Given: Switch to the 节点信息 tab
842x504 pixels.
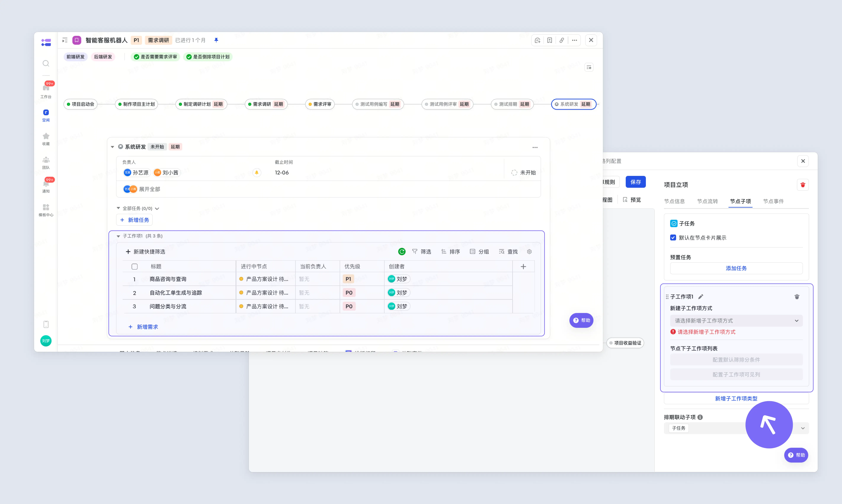Looking at the screenshot, I should [674, 201].
